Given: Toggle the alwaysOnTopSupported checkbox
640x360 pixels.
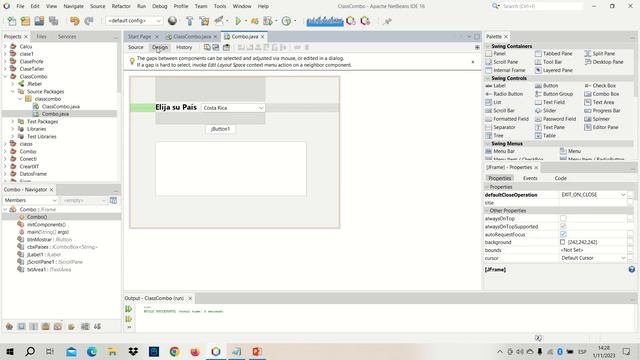Looking at the screenshot, I should [x=563, y=226].
